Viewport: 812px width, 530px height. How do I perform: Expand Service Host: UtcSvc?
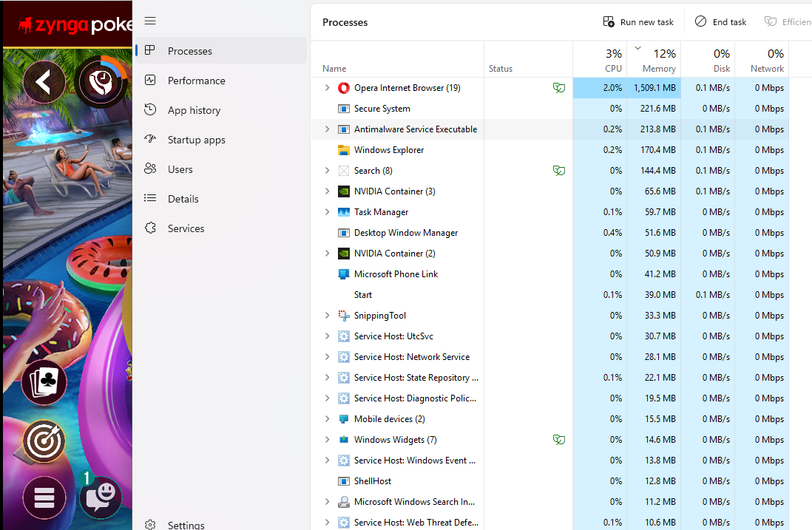tap(327, 336)
